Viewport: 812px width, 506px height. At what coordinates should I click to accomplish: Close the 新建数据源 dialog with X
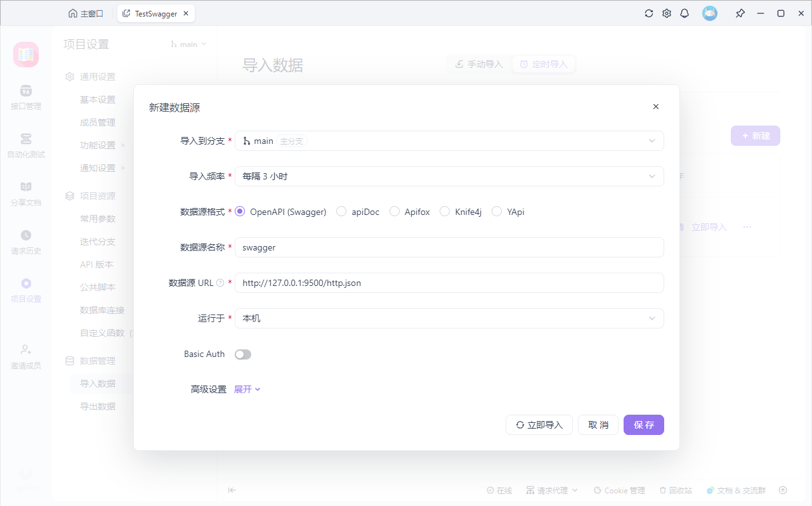(656, 107)
